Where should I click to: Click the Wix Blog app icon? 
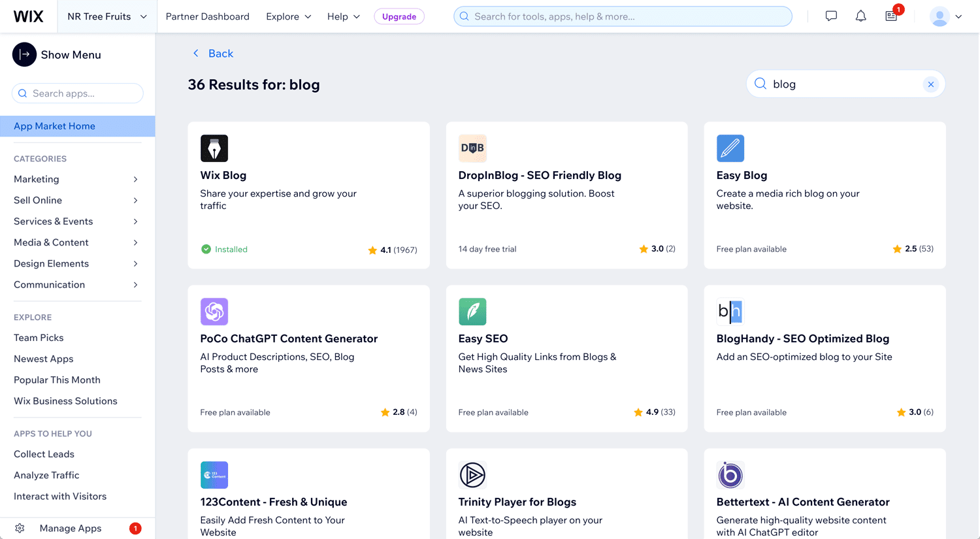click(214, 148)
